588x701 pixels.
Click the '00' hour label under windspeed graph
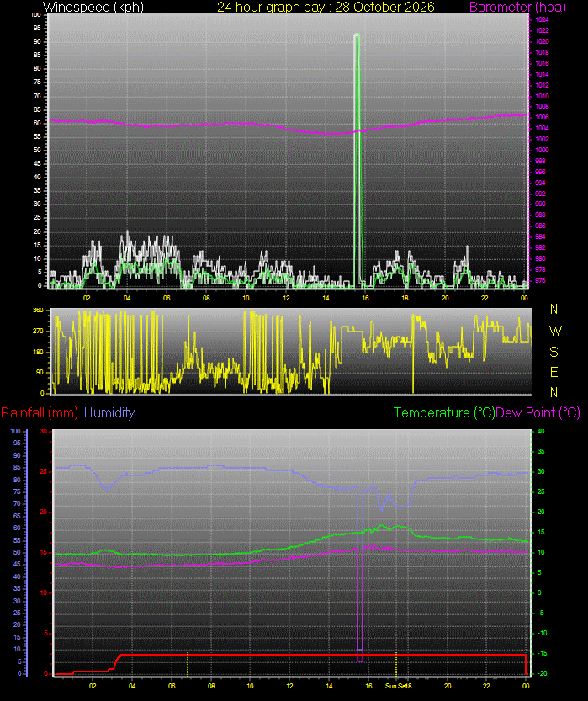(524, 298)
